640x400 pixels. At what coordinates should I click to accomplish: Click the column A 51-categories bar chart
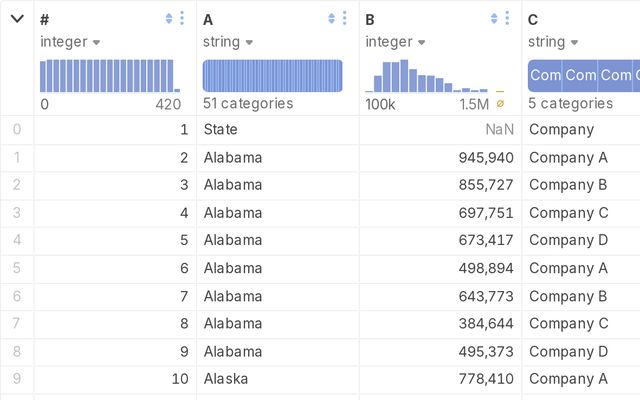272,76
